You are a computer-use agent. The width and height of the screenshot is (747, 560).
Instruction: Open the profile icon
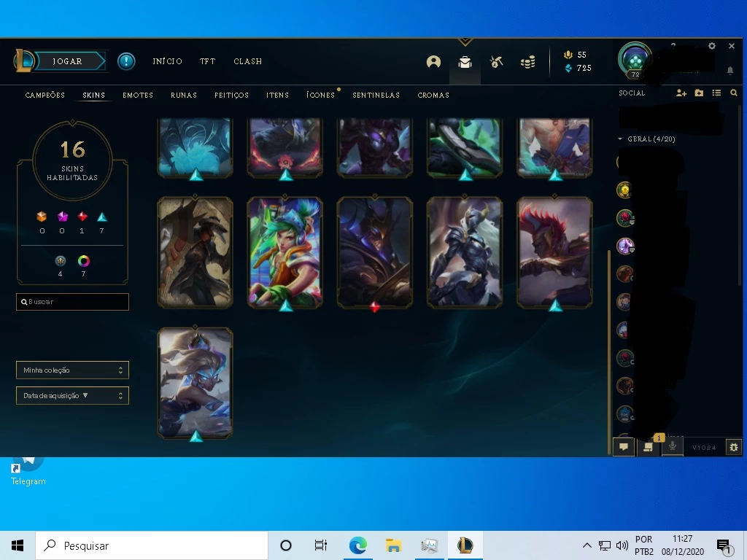(433, 61)
